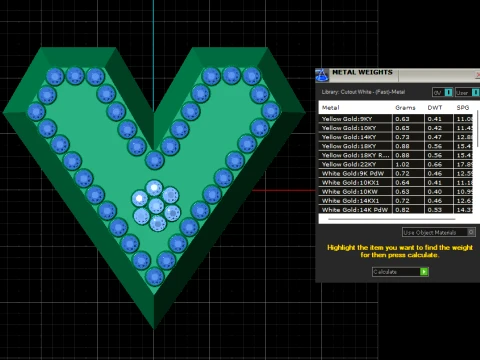The width and height of the screenshot is (480, 360).
Task: Select the Yellow Gold:14KY row
Action: click(396, 137)
